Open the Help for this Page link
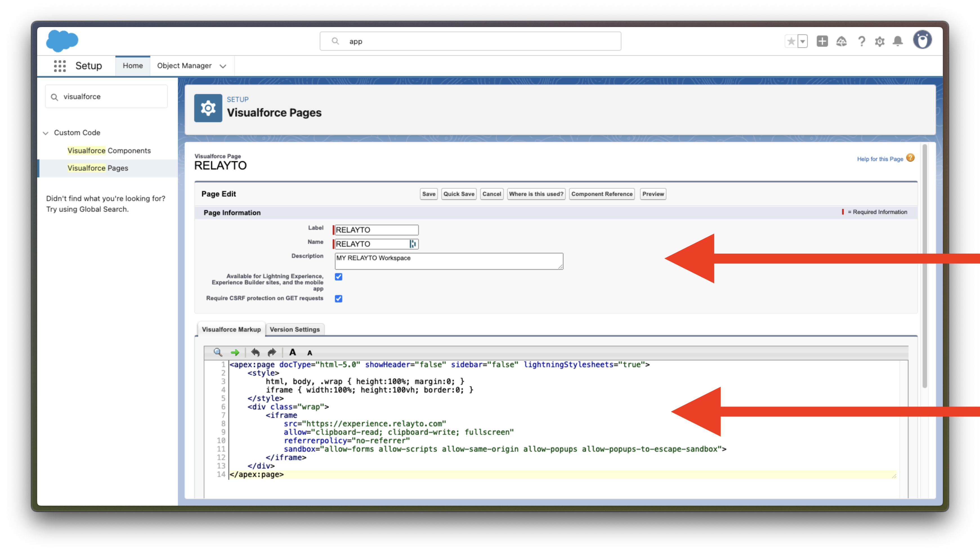 pos(880,159)
